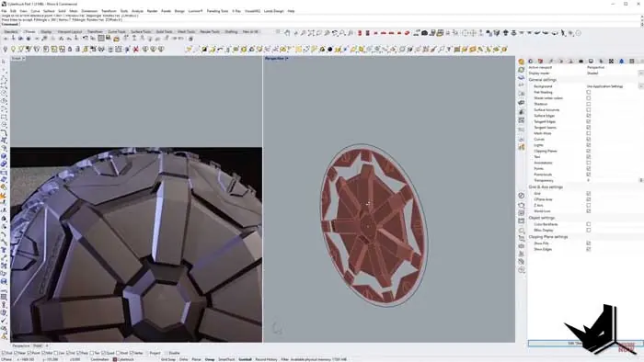The width and height of the screenshot is (644, 362).
Task: Collapse the Clipping Plane settings section
Action: pyautogui.click(x=548, y=237)
